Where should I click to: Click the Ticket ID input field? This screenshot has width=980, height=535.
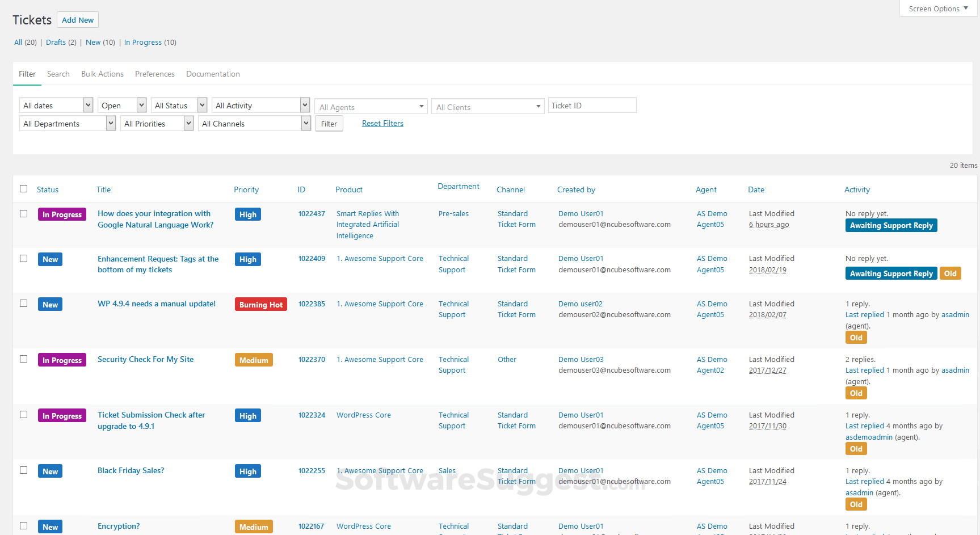(592, 106)
